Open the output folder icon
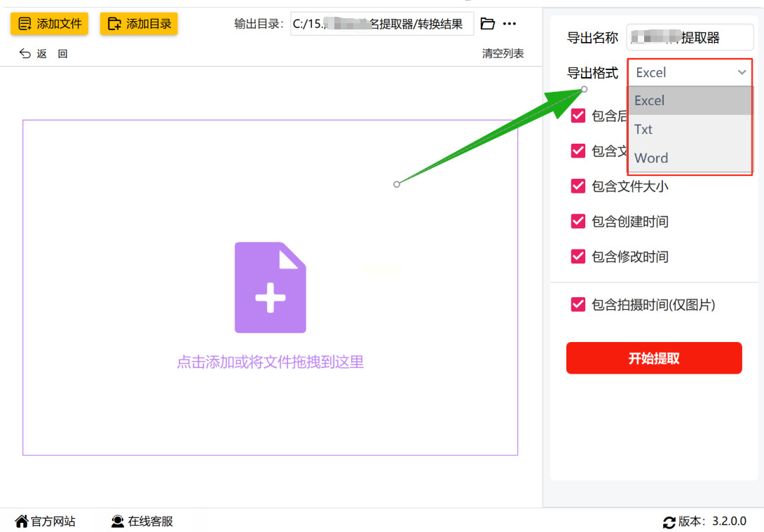 coord(487,23)
